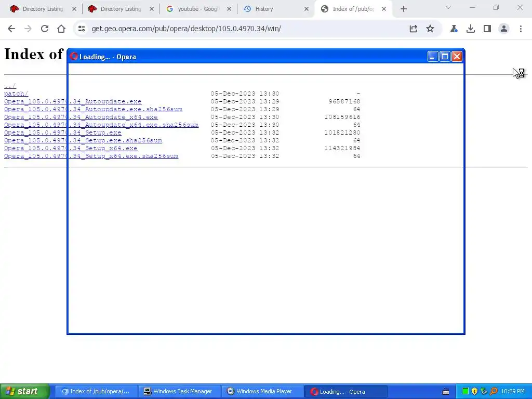
Task: Close the Index of /pub tab
Action: click(384, 9)
